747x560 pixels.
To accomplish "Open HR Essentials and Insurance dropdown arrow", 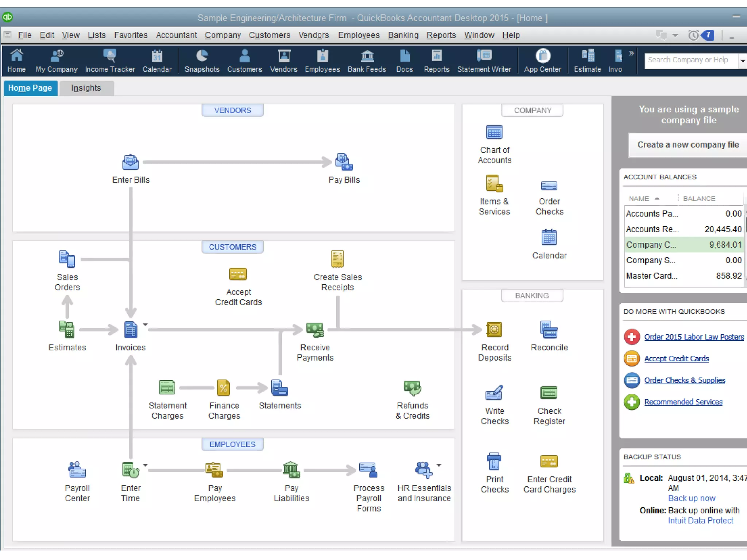I will click(439, 465).
